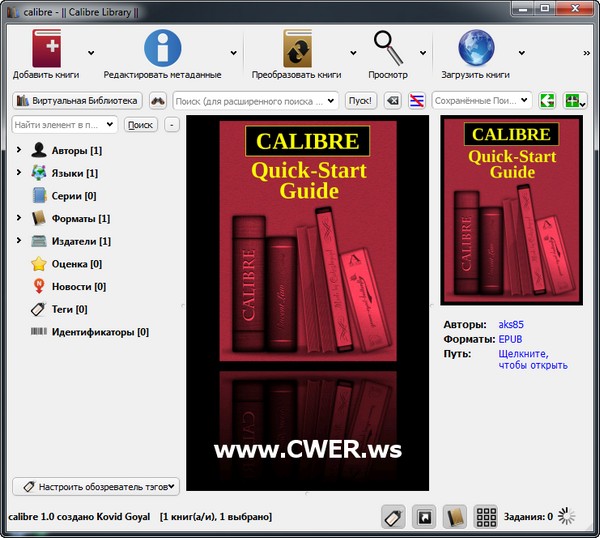Click the green arrow saved search icon
The width and height of the screenshot is (600, 538).
tap(547, 100)
